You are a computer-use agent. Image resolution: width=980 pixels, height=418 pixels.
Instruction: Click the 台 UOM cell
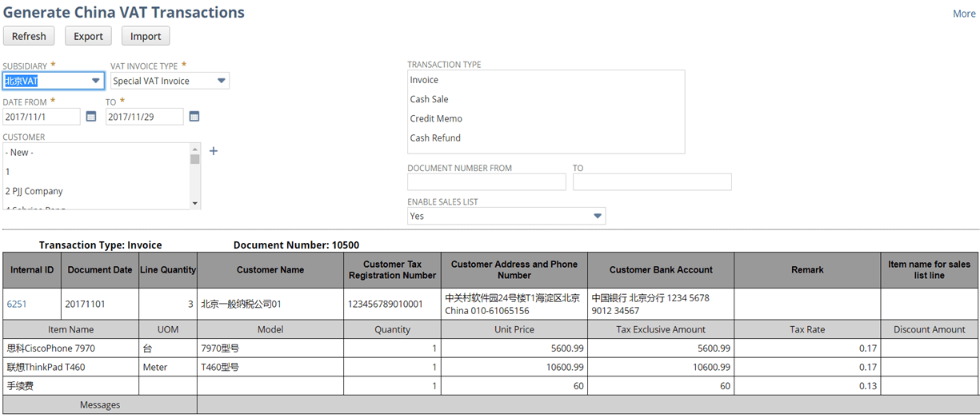pos(168,348)
